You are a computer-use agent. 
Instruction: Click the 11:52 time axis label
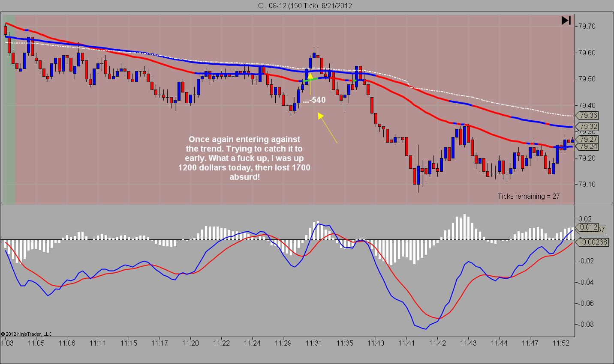click(561, 343)
